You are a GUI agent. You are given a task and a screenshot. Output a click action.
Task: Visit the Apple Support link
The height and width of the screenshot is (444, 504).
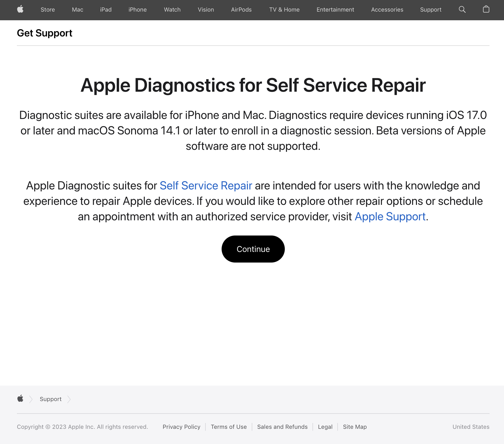tap(390, 216)
